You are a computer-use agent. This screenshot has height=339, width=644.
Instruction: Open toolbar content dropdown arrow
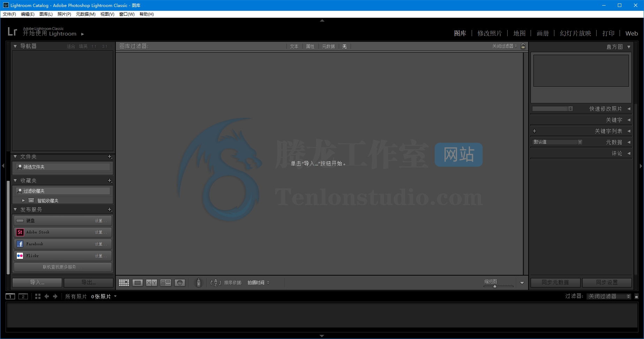point(522,283)
